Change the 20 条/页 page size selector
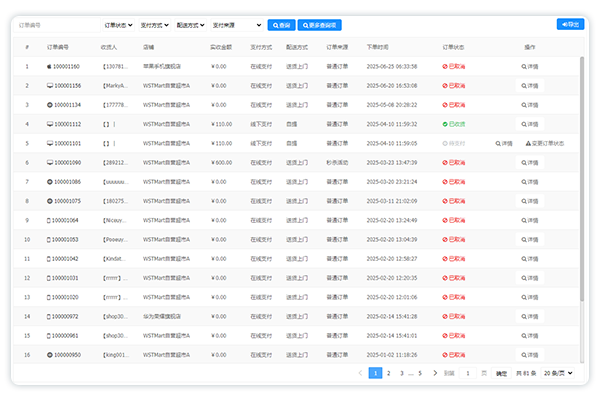Screen dimensions: 600x400 [x=558, y=373]
